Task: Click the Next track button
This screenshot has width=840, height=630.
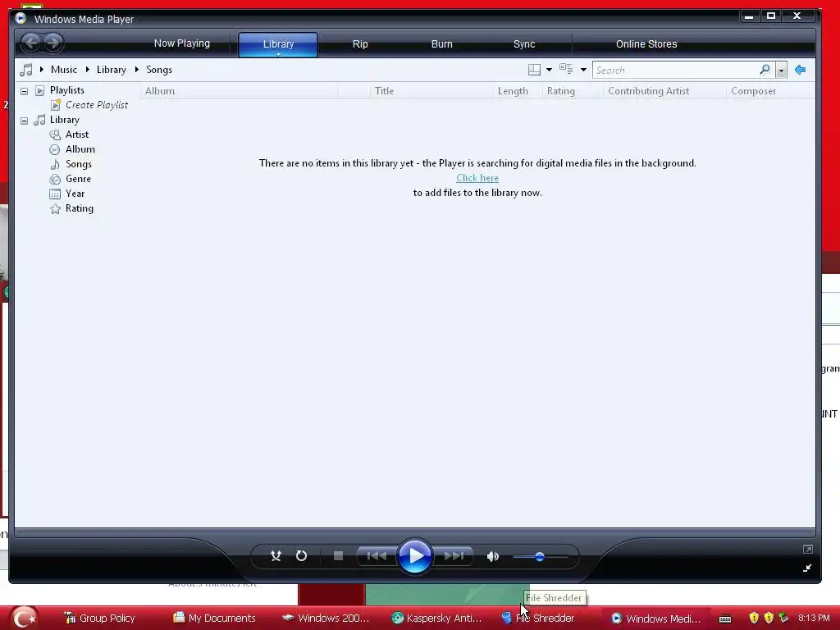Action: (453, 556)
